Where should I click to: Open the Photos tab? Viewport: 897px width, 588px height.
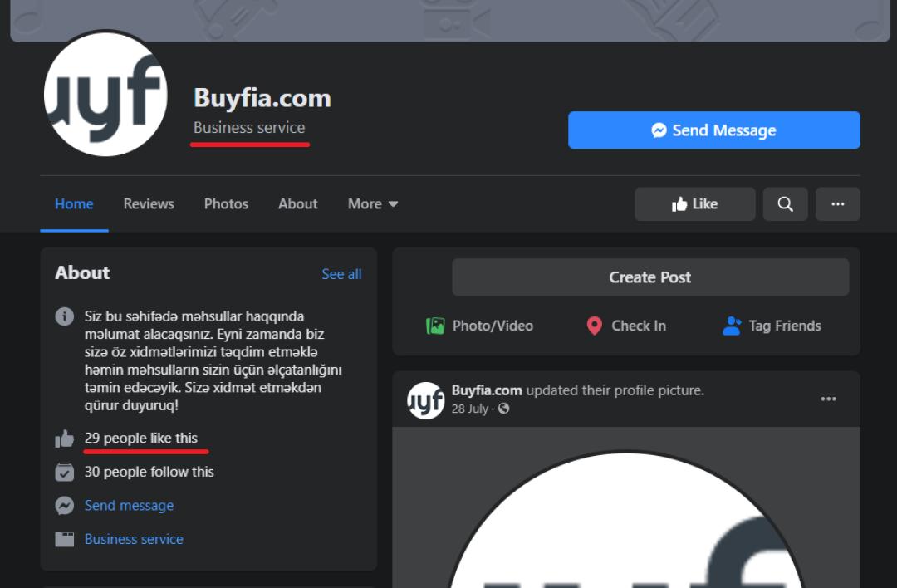pos(226,204)
